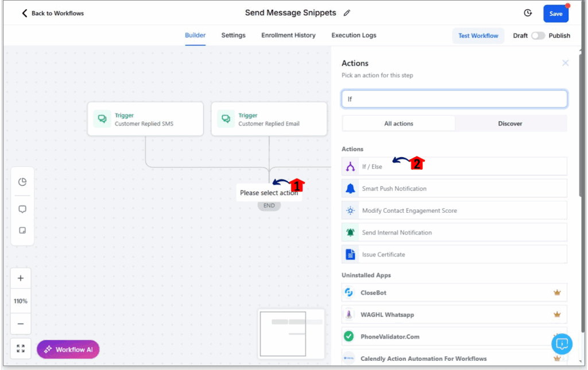This screenshot has height=370, width=588.
Task: Open the comments bubble icon in sidebar
Action: pyautogui.click(x=22, y=209)
